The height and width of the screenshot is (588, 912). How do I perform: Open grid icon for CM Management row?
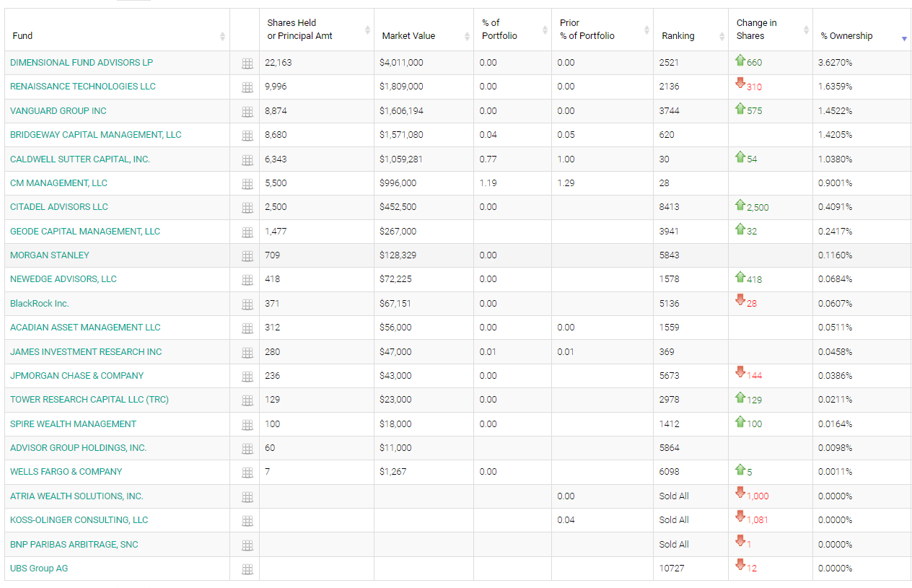pos(247,184)
